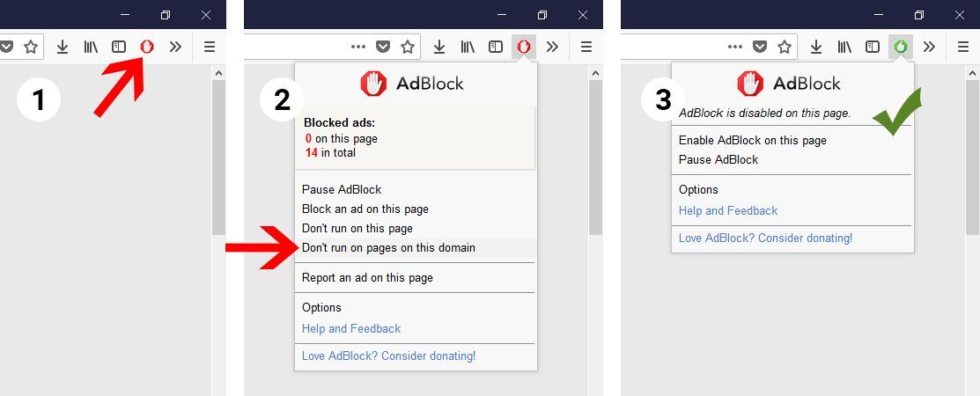Select Don't run on this page
The width and height of the screenshot is (980, 396).
tap(357, 229)
